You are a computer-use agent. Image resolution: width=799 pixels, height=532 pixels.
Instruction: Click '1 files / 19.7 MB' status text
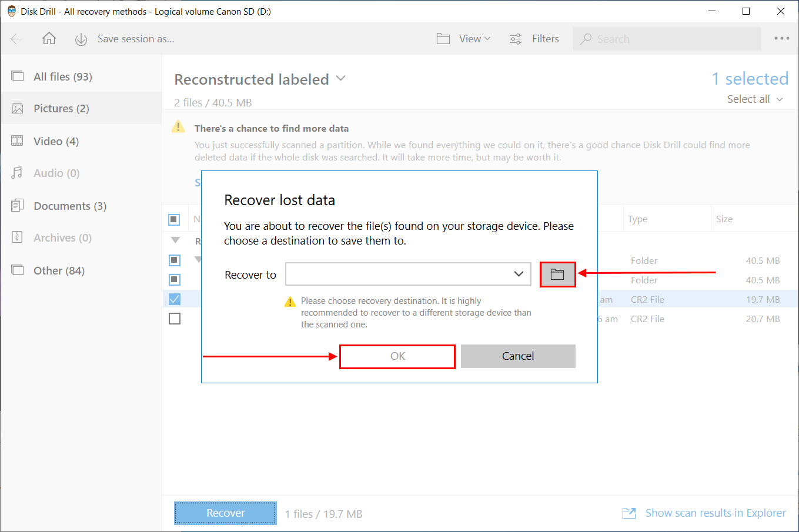pyautogui.click(x=324, y=514)
